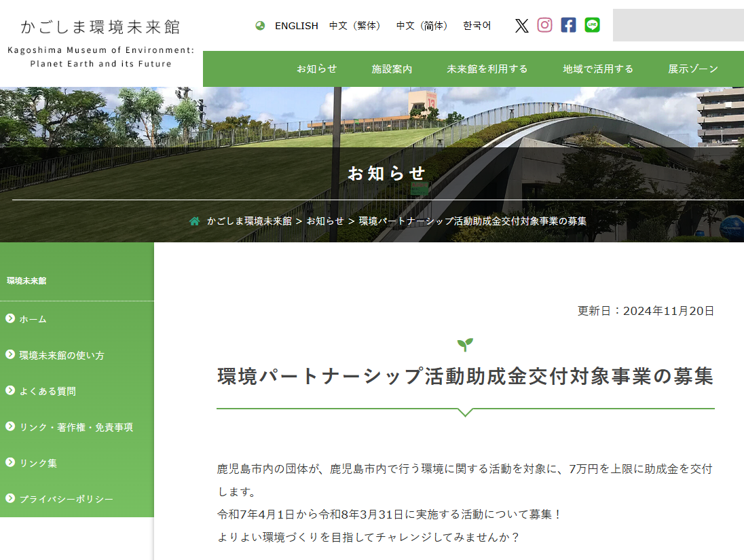Click the seedling icon above the article title

pos(465,346)
